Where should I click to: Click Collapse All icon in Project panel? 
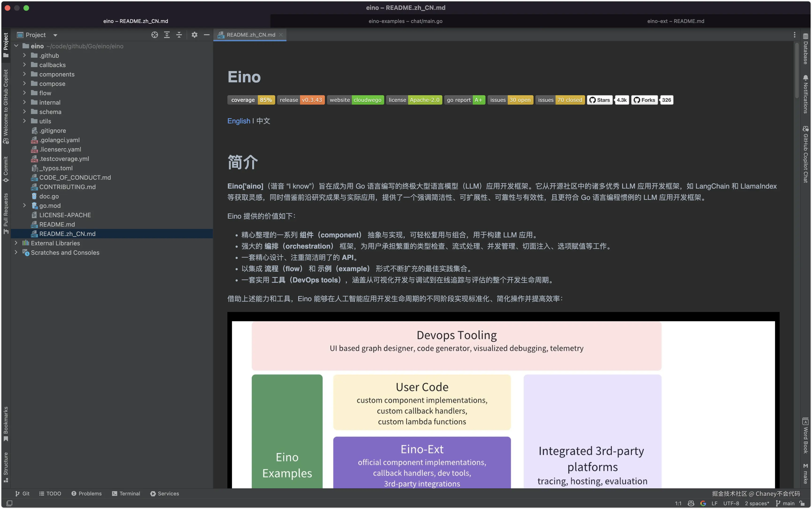(x=179, y=35)
